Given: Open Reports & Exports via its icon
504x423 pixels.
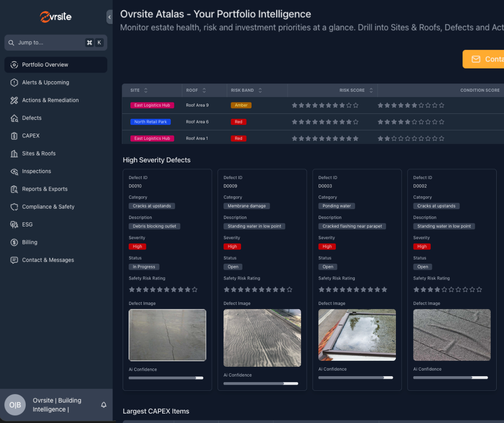Looking at the screenshot, I should point(13,189).
